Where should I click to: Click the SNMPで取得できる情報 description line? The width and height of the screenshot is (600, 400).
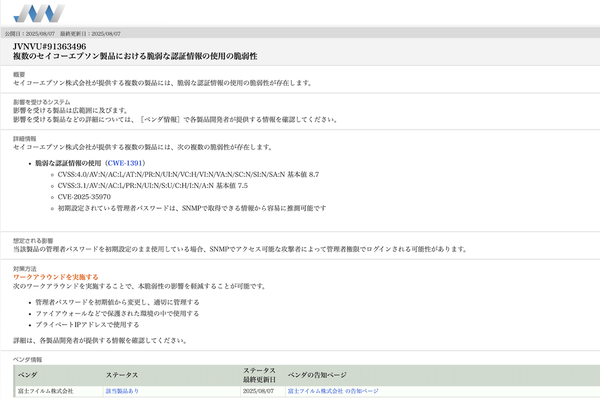pos(192,208)
